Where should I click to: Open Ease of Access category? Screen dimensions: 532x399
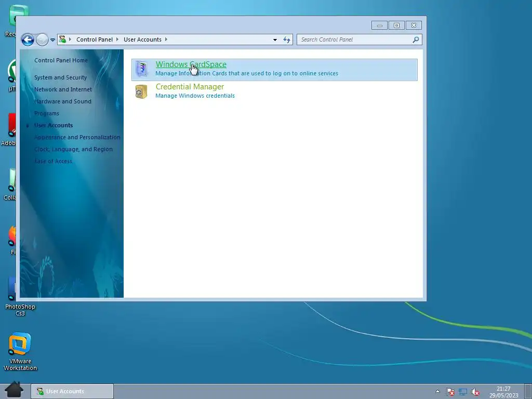(x=54, y=161)
